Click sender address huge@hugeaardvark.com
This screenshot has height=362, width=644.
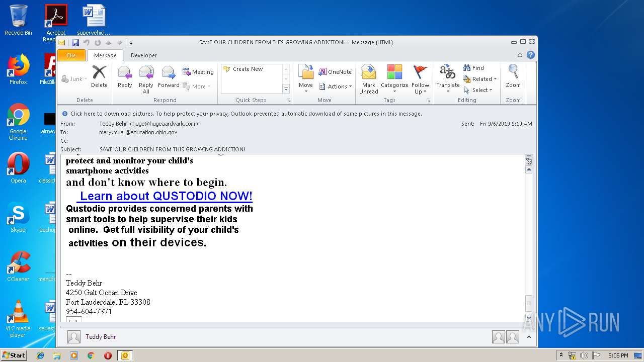pos(164,124)
